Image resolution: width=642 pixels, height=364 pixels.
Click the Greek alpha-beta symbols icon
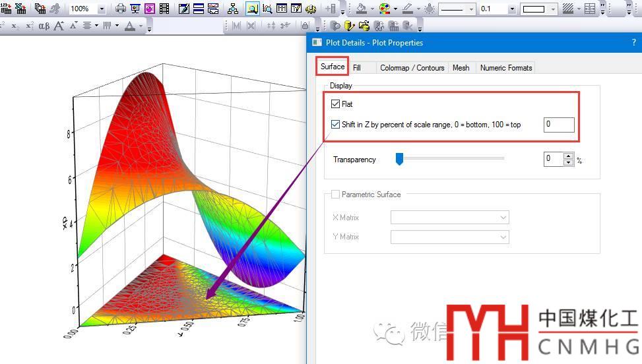click(44, 26)
